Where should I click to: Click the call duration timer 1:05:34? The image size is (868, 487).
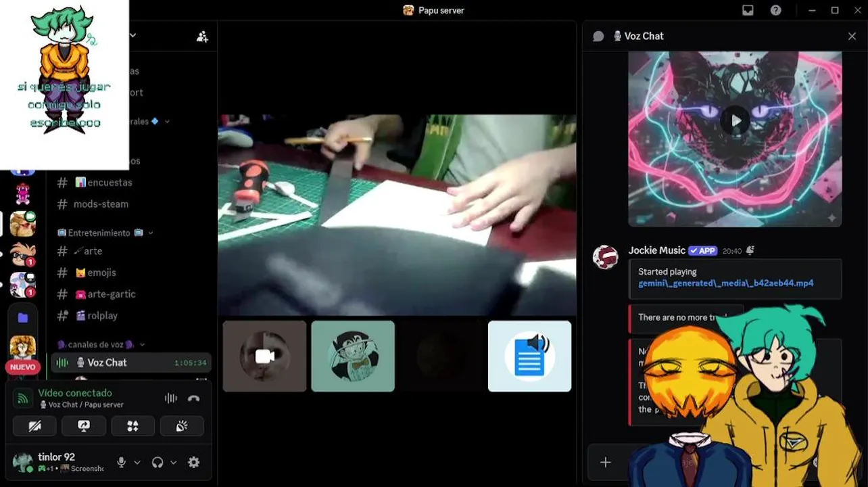[x=190, y=363]
